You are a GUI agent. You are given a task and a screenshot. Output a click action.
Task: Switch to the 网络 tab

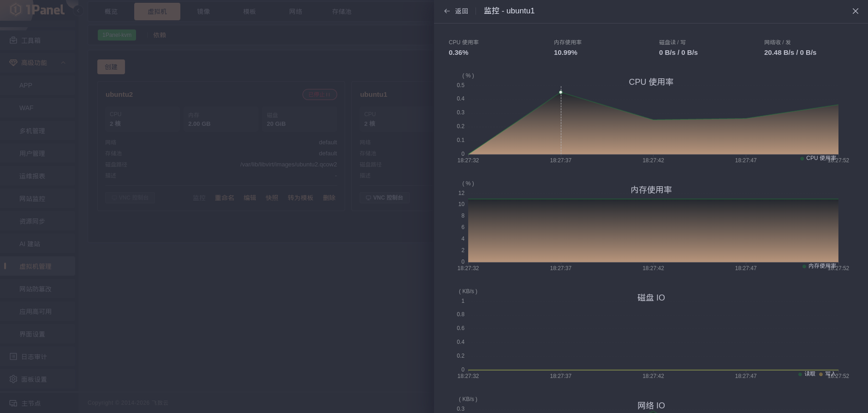pos(296,12)
